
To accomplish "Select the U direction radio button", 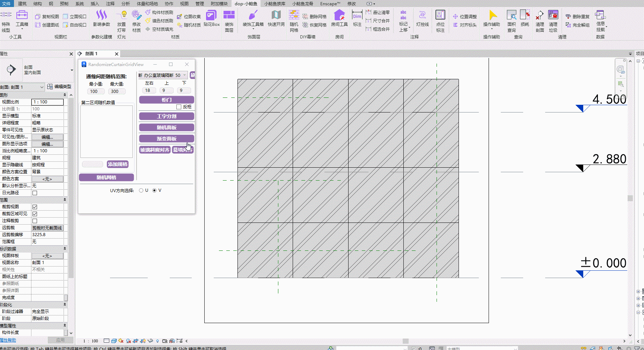I will 141,190.
